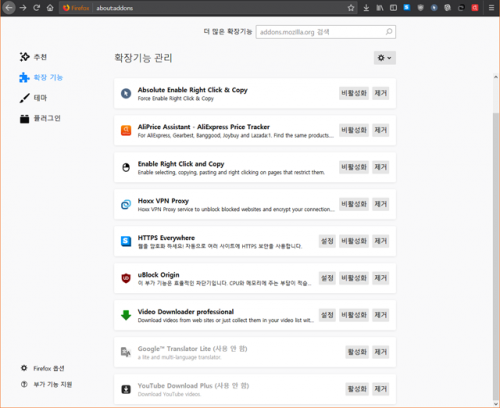Open the home page via house icon
This screenshot has height=408, width=500.
[x=50, y=8]
